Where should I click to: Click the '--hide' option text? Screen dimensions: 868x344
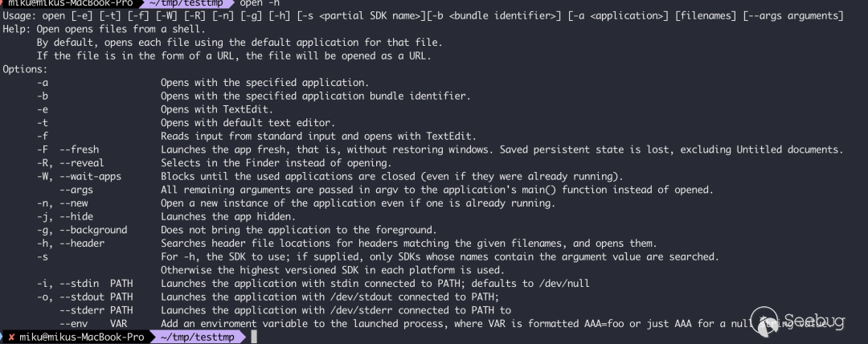coord(76,216)
